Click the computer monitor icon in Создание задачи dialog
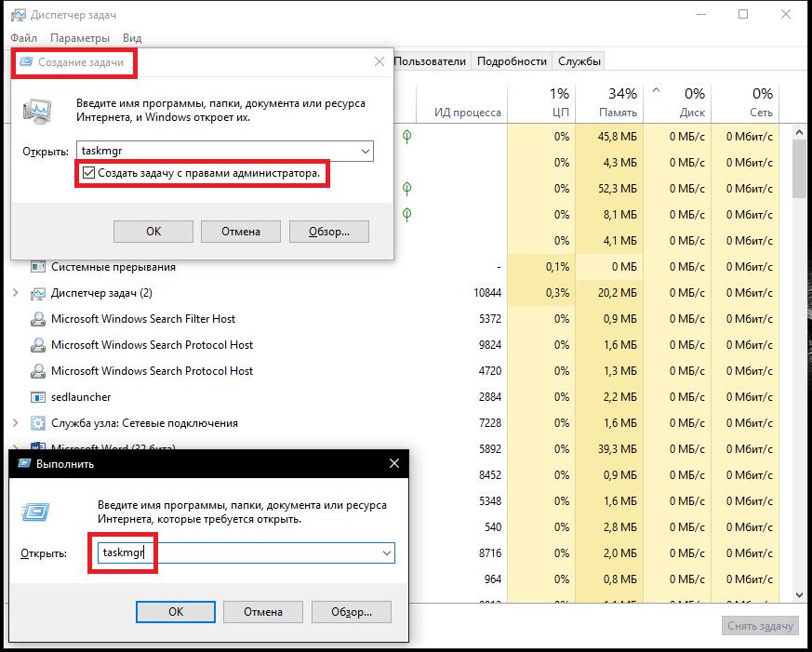The image size is (812, 652). [37, 112]
